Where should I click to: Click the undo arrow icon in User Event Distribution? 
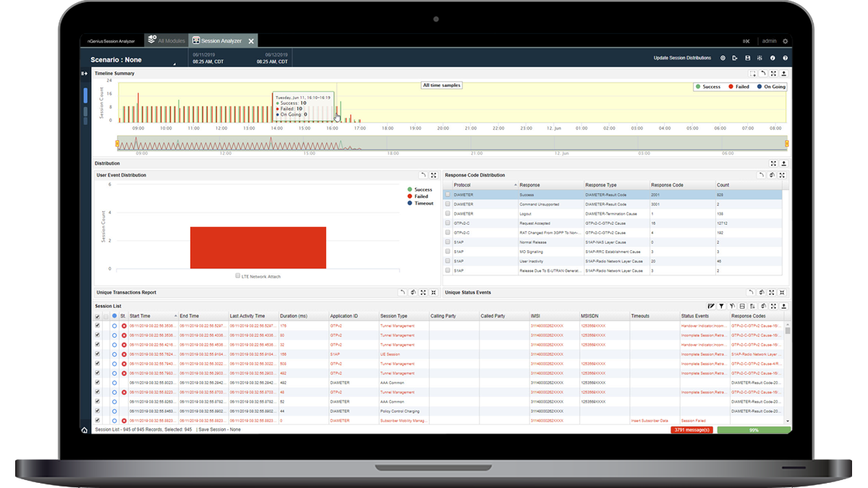click(x=424, y=176)
